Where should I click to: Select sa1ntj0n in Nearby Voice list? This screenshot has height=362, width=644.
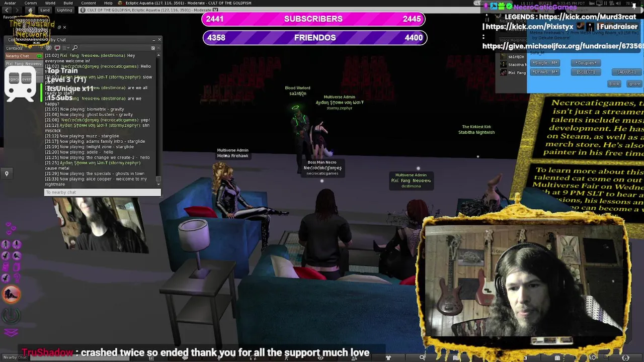click(512, 57)
